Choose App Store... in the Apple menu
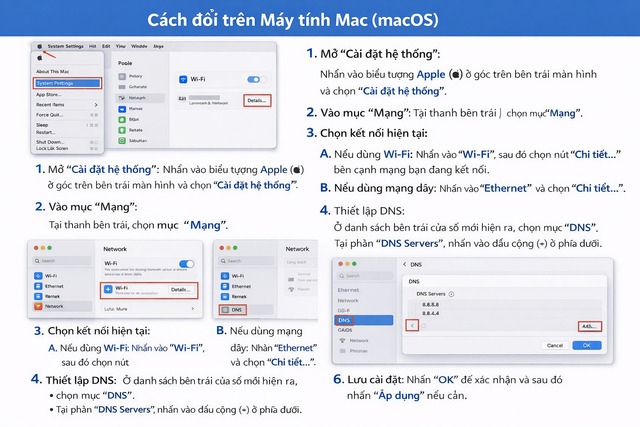 pyautogui.click(x=49, y=94)
